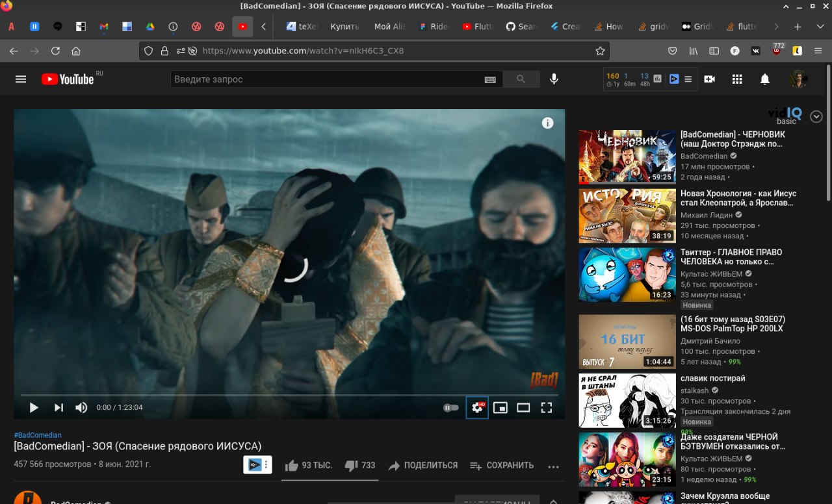Open Твиттер - ГЛАВНОЕ ПРАВО video thumbnail

click(x=627, y=275)
